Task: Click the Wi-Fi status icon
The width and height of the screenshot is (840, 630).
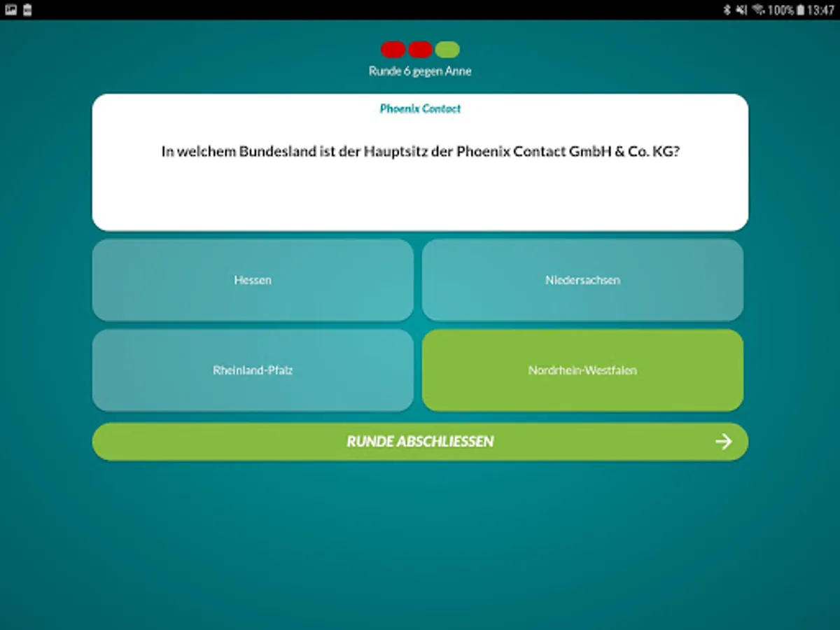Action: click(x=759, y=10)
